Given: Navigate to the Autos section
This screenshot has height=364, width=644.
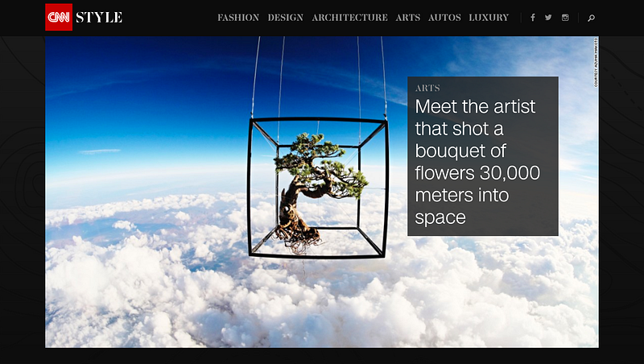Looking at the screenshot, I should 444,18.
